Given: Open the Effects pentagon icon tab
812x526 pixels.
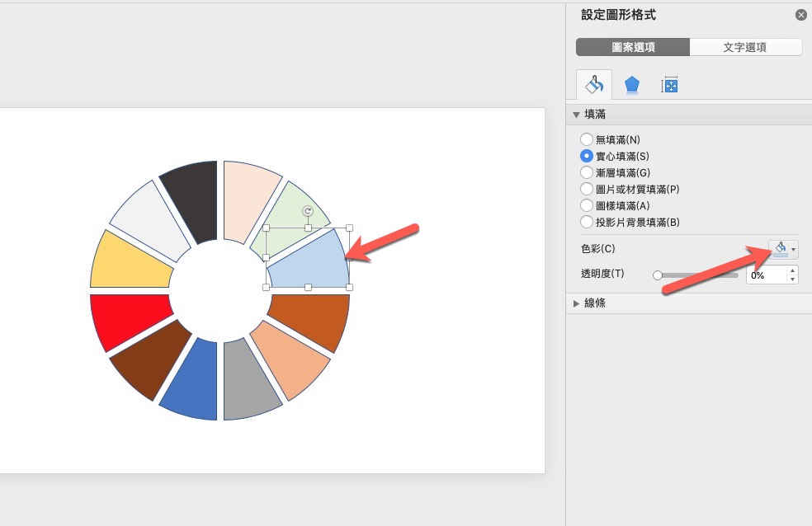Looking at the screenshot, I should pos(631,84).
